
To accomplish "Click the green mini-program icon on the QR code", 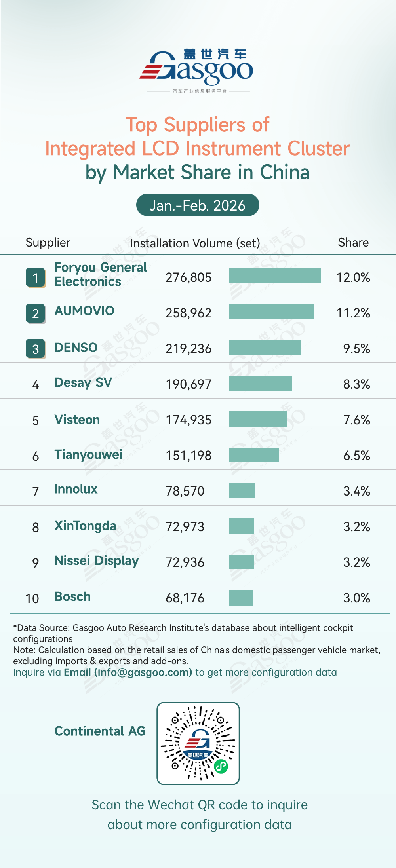I will [221, 766].
